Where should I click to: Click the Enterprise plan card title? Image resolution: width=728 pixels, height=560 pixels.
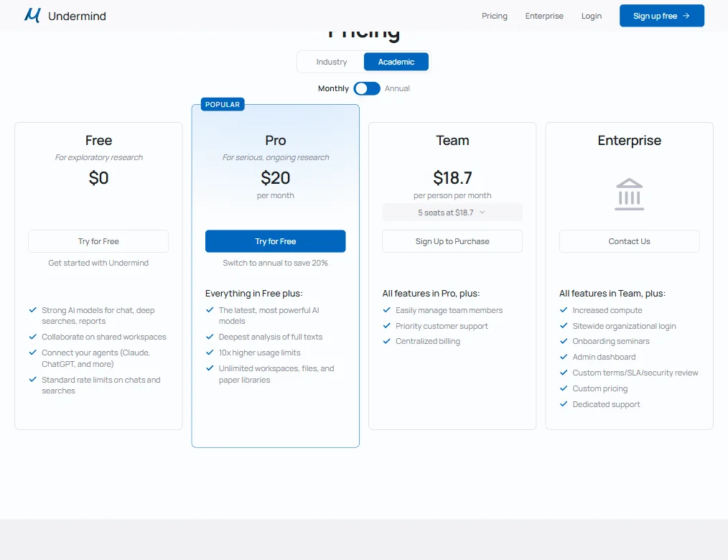[x=629, y=140]
